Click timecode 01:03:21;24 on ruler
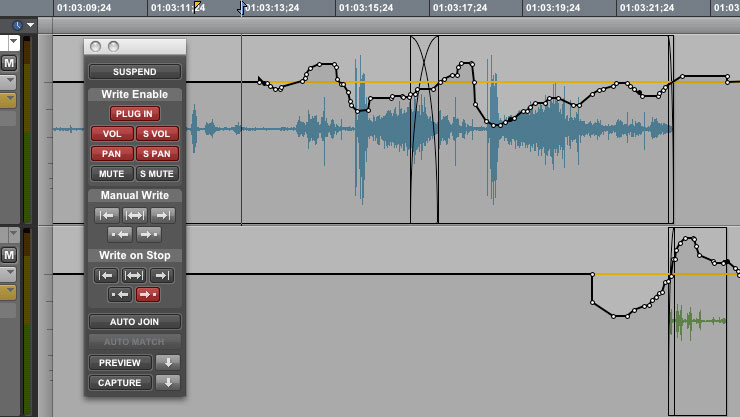The height and width of the screenshot is (417, 740). 647,8
